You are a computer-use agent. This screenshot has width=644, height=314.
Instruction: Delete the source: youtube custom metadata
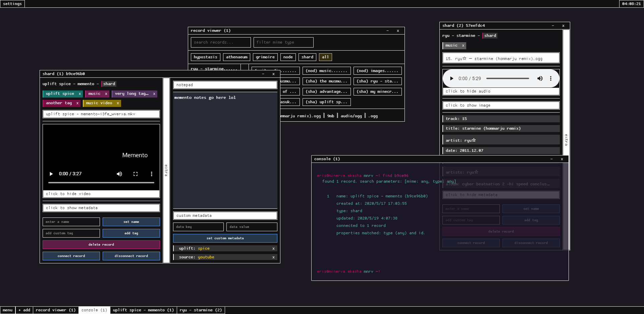(273, 257)
